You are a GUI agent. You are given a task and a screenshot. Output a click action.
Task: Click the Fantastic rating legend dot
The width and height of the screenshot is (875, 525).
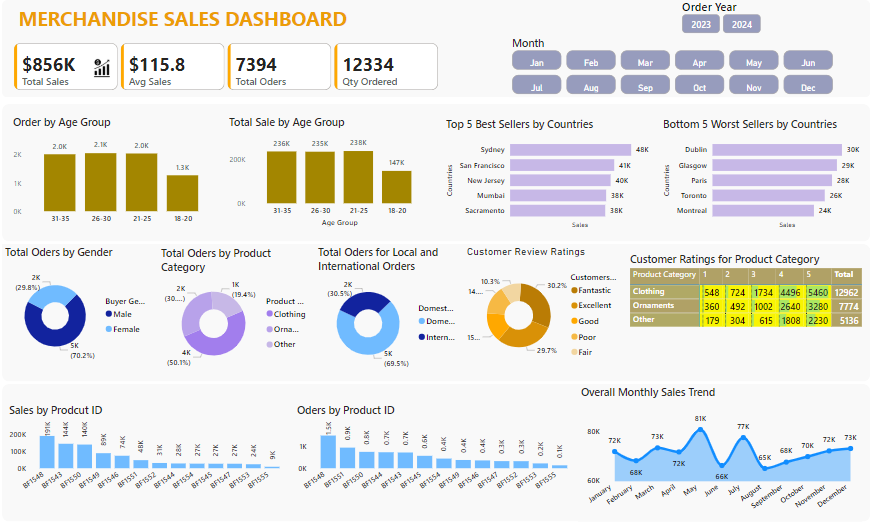click(x=574, y=290)
